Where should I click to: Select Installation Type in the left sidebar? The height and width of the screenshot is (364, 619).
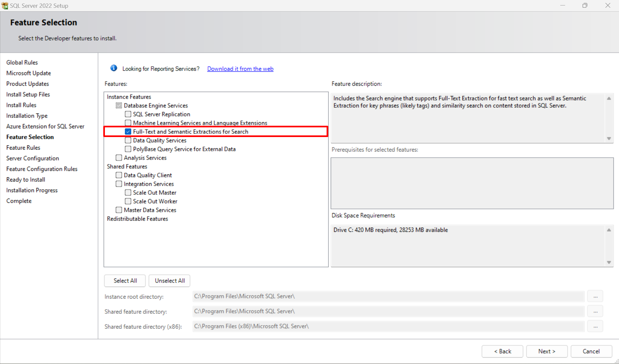[x=26, y=116]
